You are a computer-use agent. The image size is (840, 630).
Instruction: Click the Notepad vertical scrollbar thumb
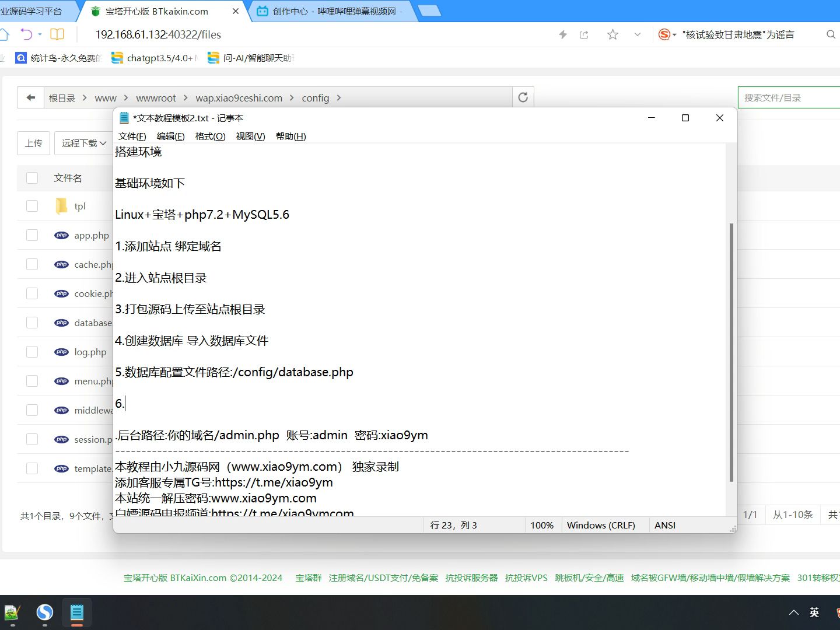pos(731,352)
